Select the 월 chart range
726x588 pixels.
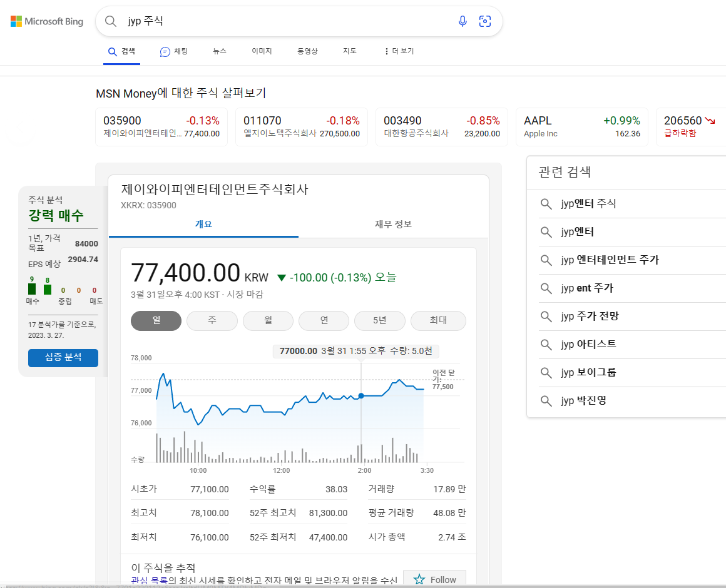[x=268, y=321]
